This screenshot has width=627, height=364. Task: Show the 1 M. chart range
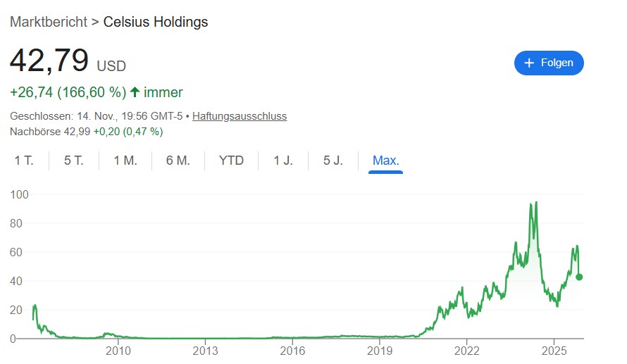(125, 161)
